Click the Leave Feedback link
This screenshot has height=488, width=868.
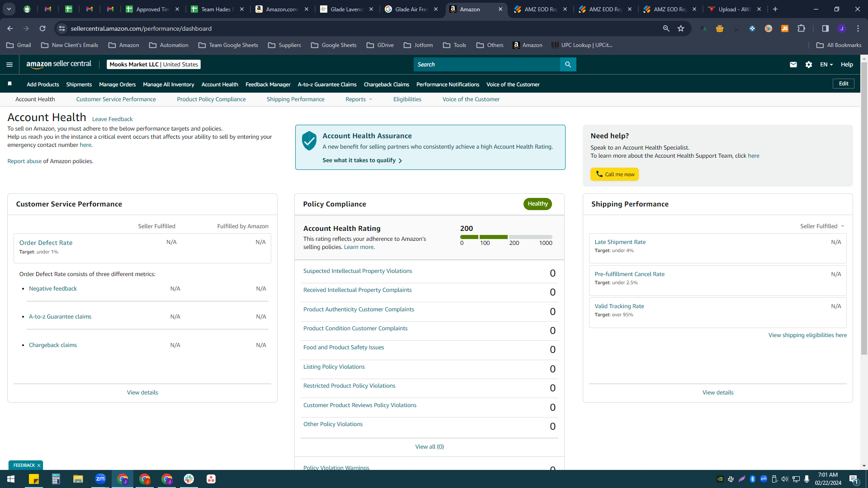coord(112,119)
